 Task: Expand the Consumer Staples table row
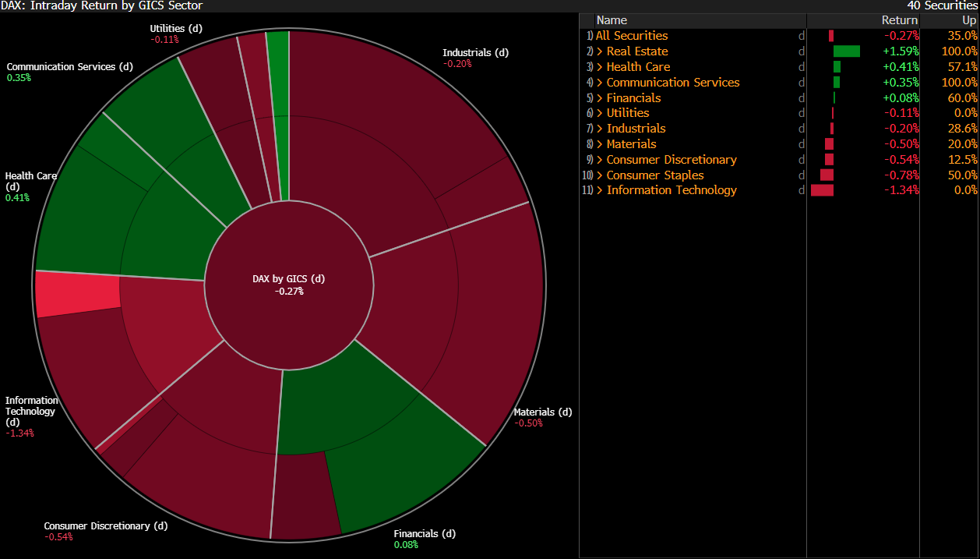click(x=600, y=175)
